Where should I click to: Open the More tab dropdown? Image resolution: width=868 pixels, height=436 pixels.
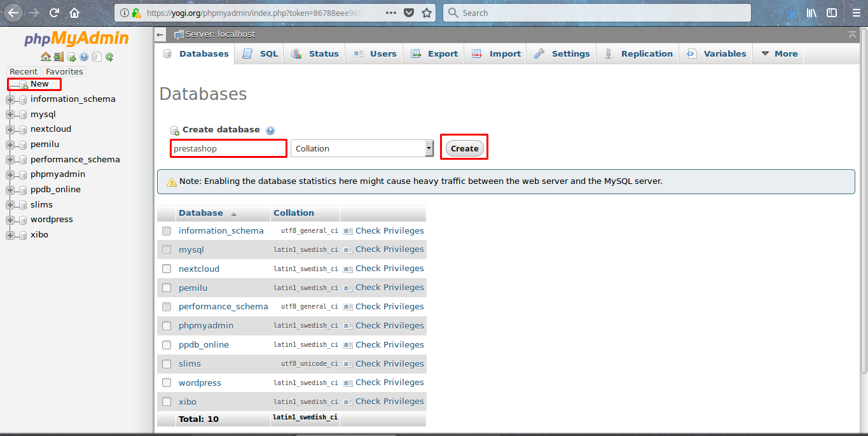(779, 54)
